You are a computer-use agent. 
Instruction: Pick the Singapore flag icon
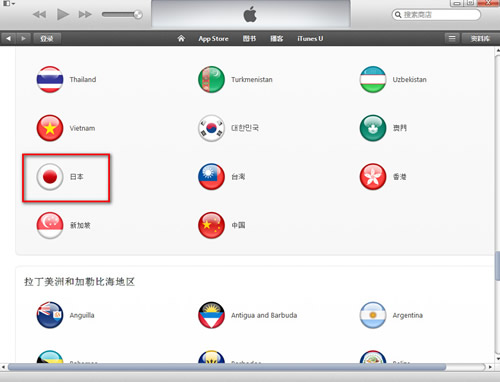click(x=50, y=225)
